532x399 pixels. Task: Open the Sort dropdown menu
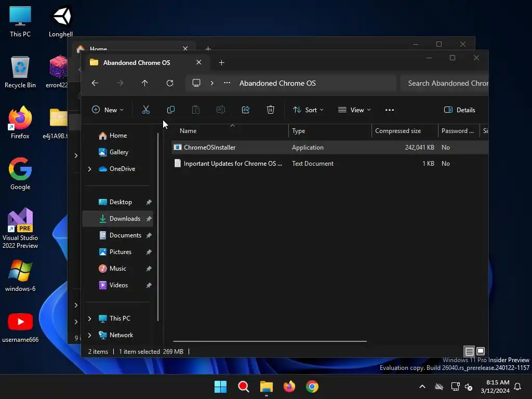tap(308, 110)
